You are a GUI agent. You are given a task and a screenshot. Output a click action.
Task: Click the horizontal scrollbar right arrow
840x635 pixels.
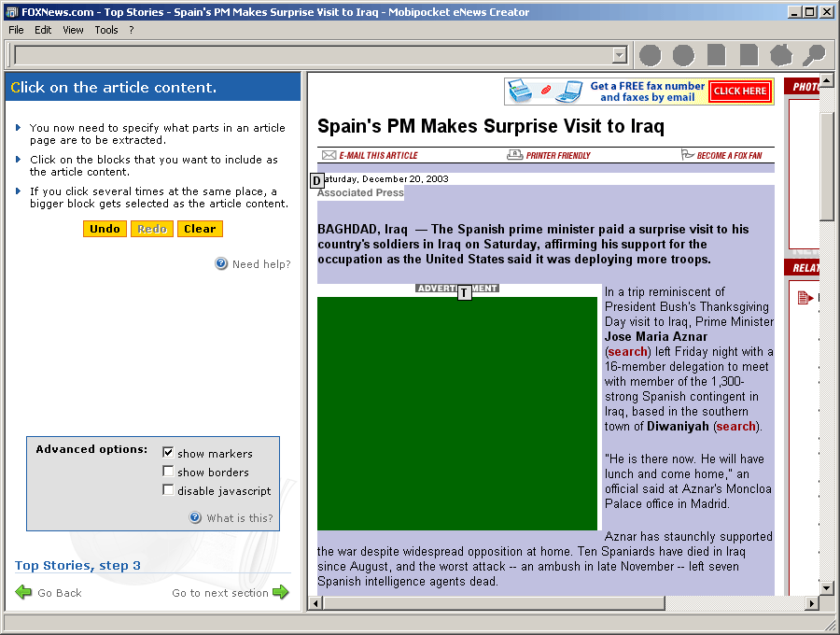tap(812, 603)
